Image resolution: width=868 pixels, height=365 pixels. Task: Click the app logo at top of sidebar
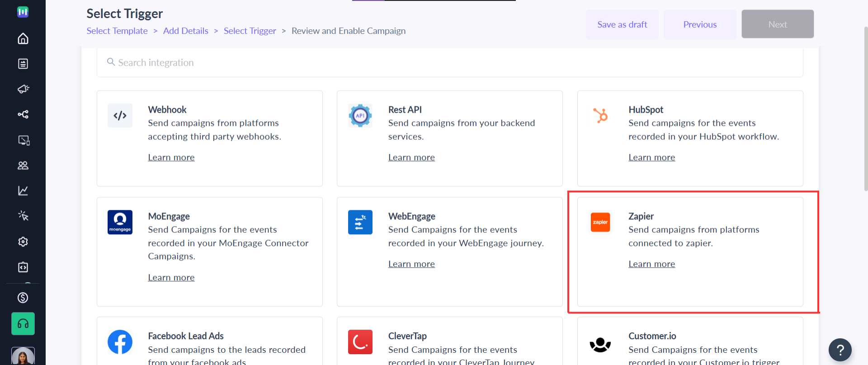click(x=23, y=12)
